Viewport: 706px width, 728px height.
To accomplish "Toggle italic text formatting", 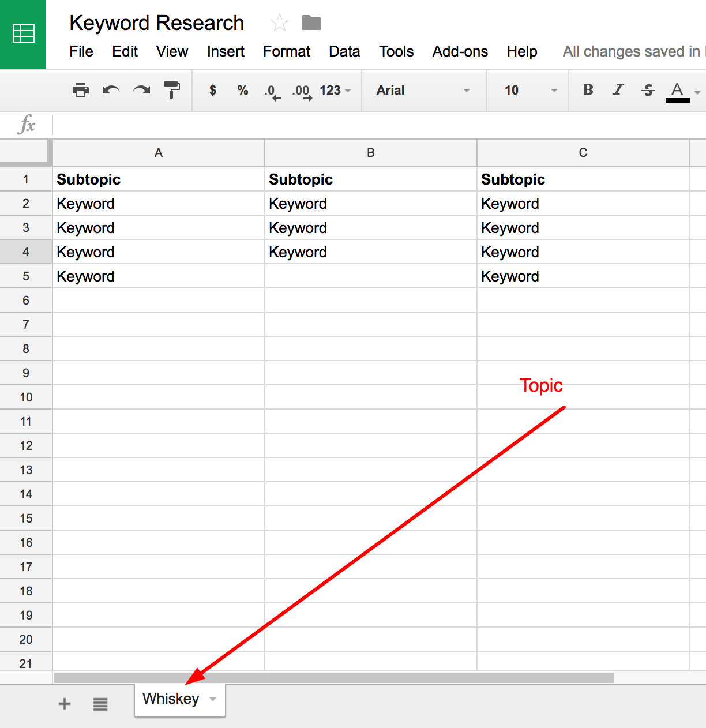I will [x=618, y=90].
